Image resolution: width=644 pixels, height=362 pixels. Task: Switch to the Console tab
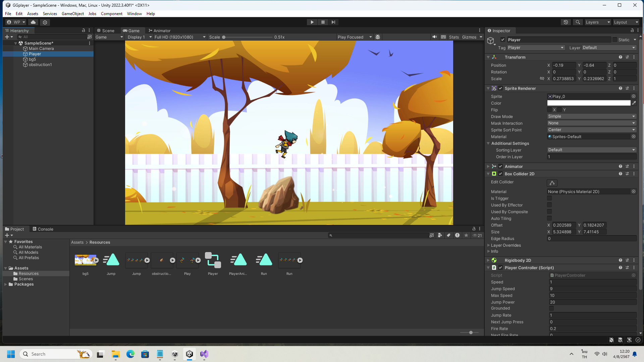tap(43, 229)
